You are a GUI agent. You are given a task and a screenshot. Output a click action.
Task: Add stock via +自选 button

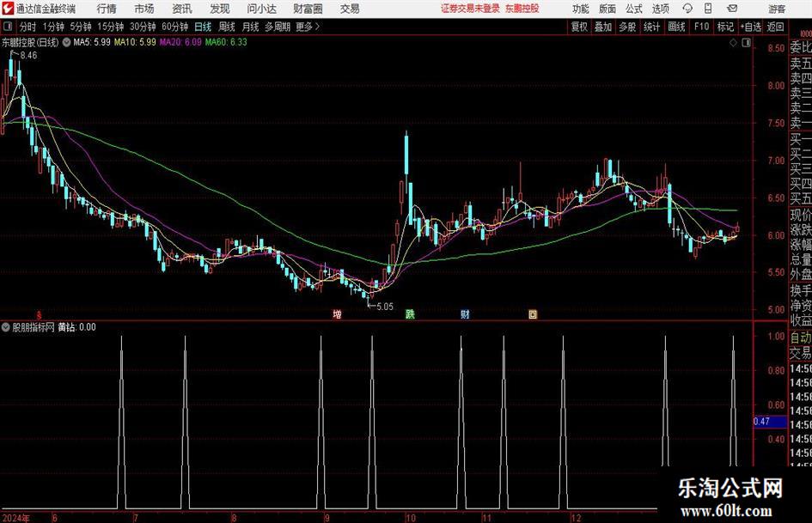point(750,27)
